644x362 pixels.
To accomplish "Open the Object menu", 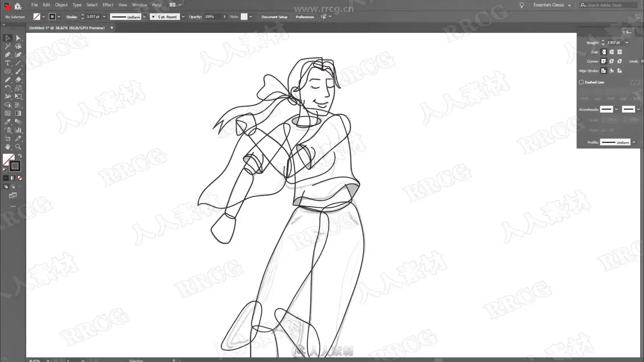I will [x=61, y=5].
